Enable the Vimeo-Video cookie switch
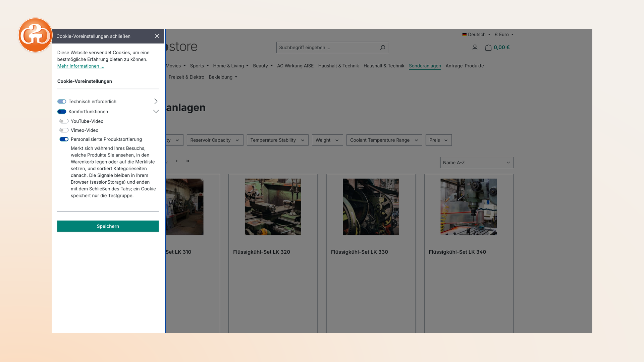This screenshot has height=362, width=644. click(64, 130)
